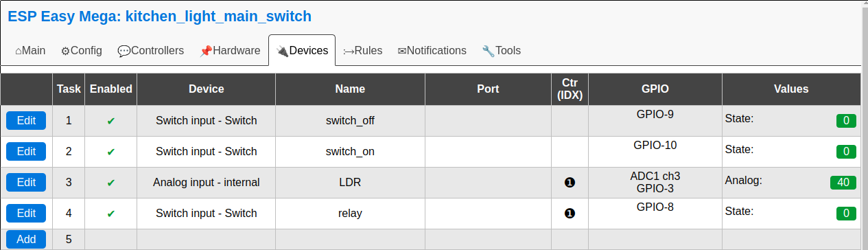Open the Hardware tab with pin icon
Viewport: 868px width, 250px height.
pos(230,50)
